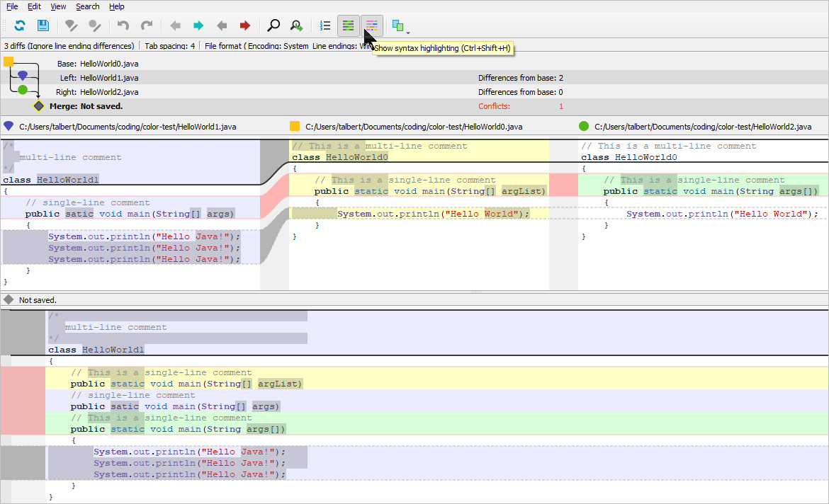Open the File menu
This screenshot has height=504, width=829.
click(12, 6)
